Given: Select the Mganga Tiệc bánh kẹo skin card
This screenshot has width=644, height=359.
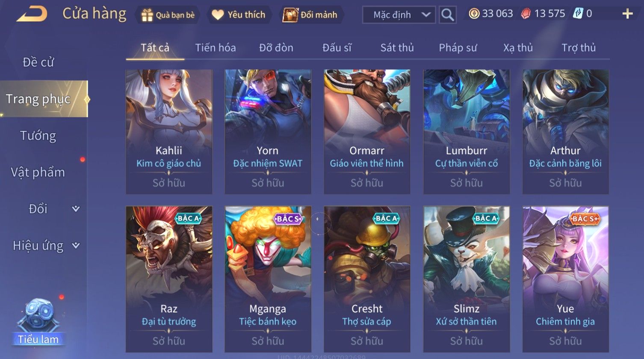Looking at the screenshot, I should [268, 279].
